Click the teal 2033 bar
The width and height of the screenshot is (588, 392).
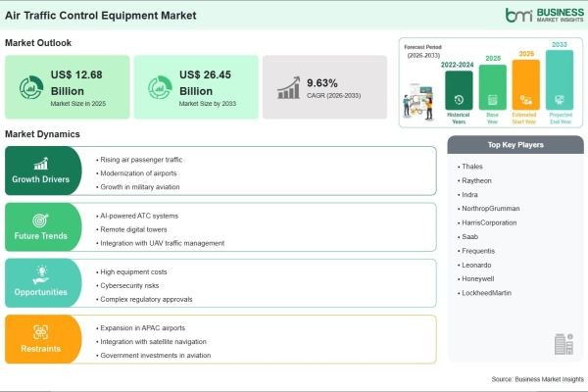(560, 80)
